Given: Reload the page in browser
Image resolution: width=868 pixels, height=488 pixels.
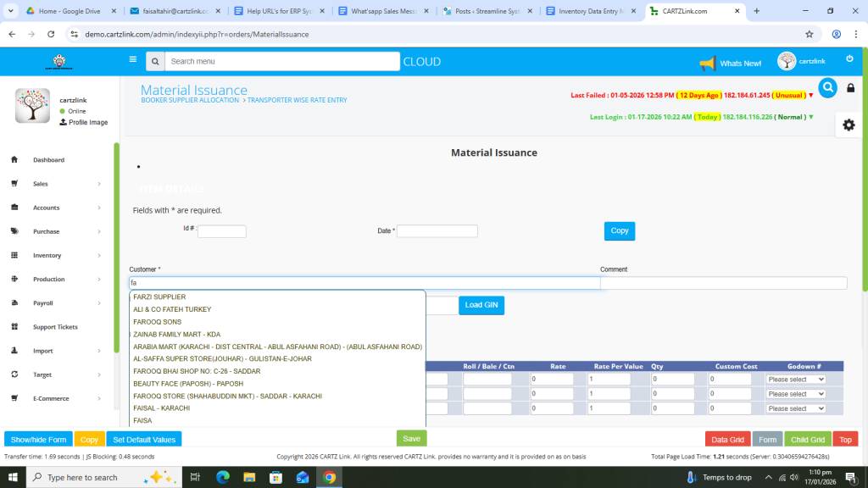Looking at the screenshot, I should (x=51, y=34).
